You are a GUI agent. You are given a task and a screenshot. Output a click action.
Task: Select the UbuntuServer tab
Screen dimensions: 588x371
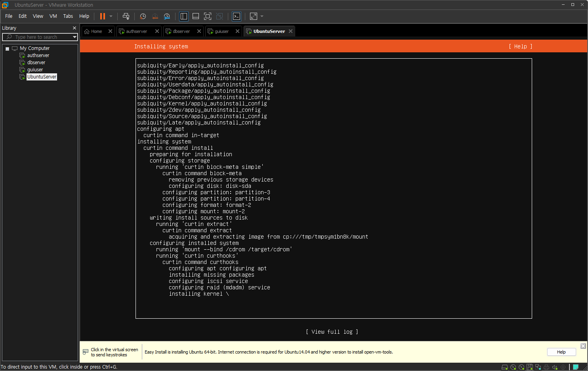point(269,31)
